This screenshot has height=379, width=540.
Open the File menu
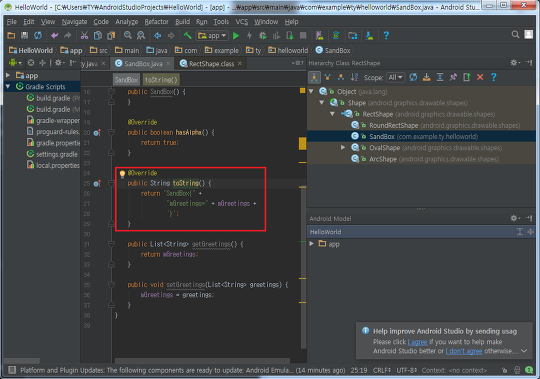click(12, 22)
